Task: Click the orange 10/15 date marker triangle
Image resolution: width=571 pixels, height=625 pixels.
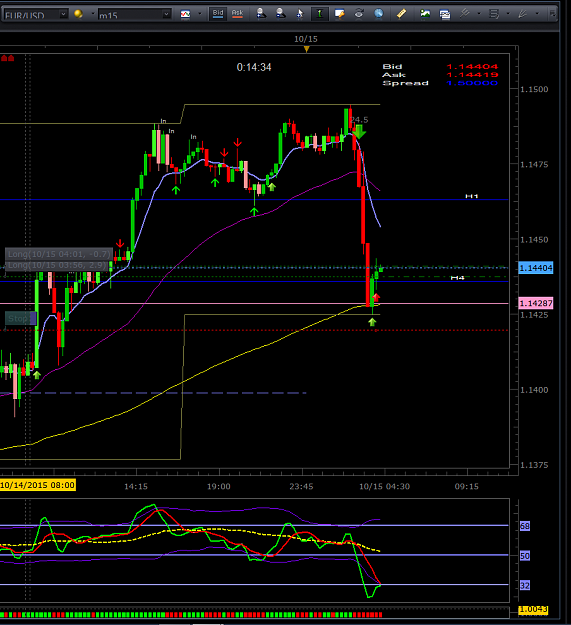Action: coord(306,49)
